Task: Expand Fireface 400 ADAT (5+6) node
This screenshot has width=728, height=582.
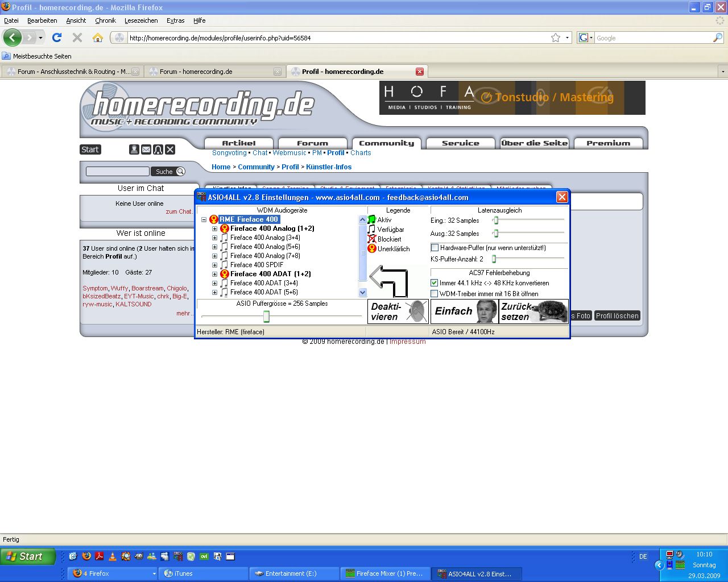Action: tap(214, 292)
